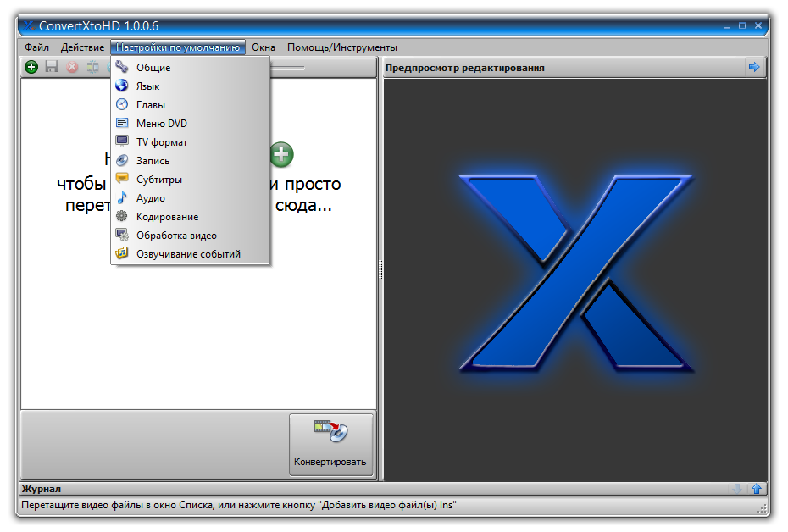
Task: Click the vertical splitter grip between panels
Action: click(380, 269)
